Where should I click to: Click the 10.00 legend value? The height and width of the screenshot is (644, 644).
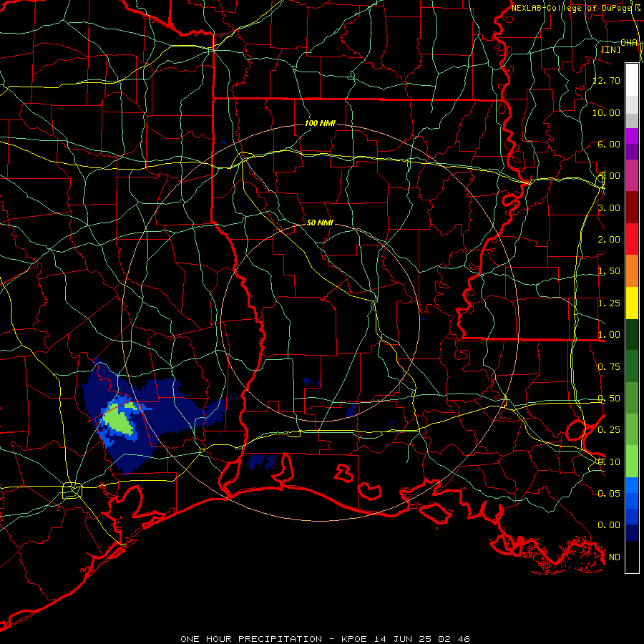pyautogui.click(x=607, y=112)
